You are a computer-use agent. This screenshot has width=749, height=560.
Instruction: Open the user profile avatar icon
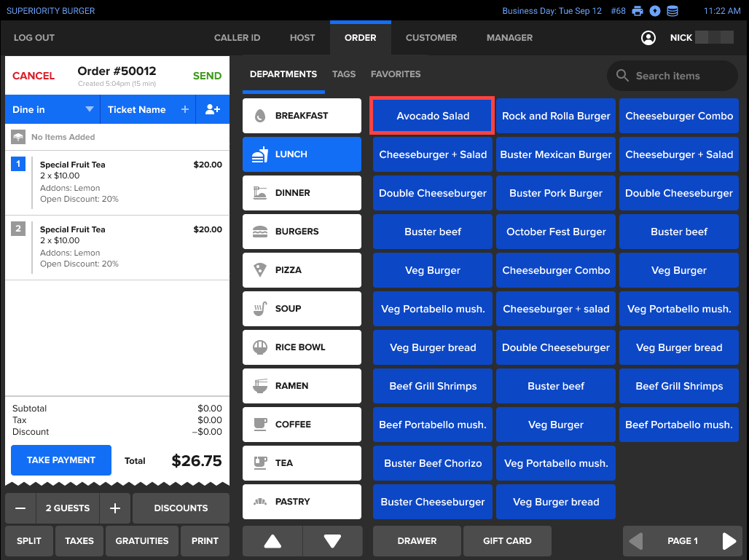(x=648, y=38)
